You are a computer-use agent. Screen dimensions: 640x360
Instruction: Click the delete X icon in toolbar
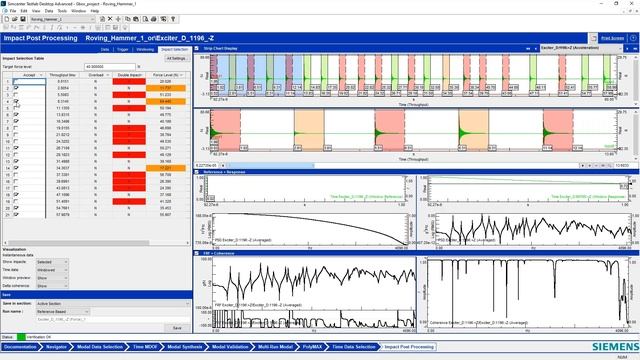[110, 19]
